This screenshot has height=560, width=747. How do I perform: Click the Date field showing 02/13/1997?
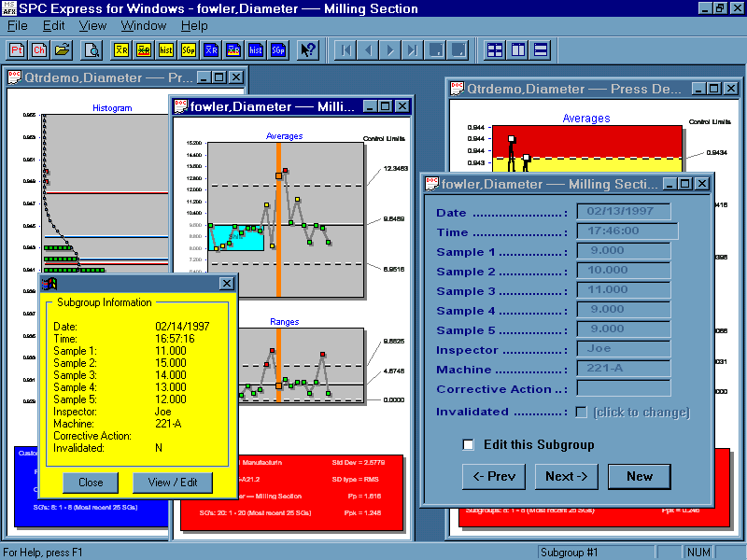click(x=624, y=212)
